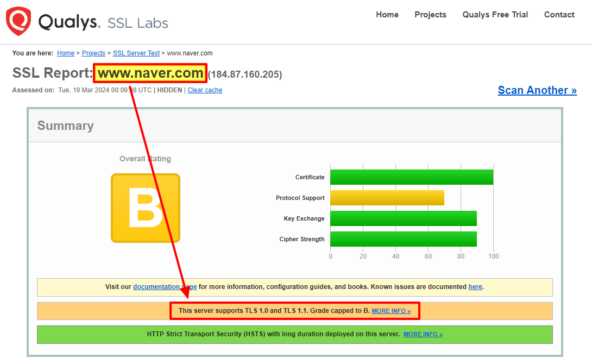Screen dimensions: 592x364
Task: Open the Home navigation menu item
Action: click(x=387, y=15)
